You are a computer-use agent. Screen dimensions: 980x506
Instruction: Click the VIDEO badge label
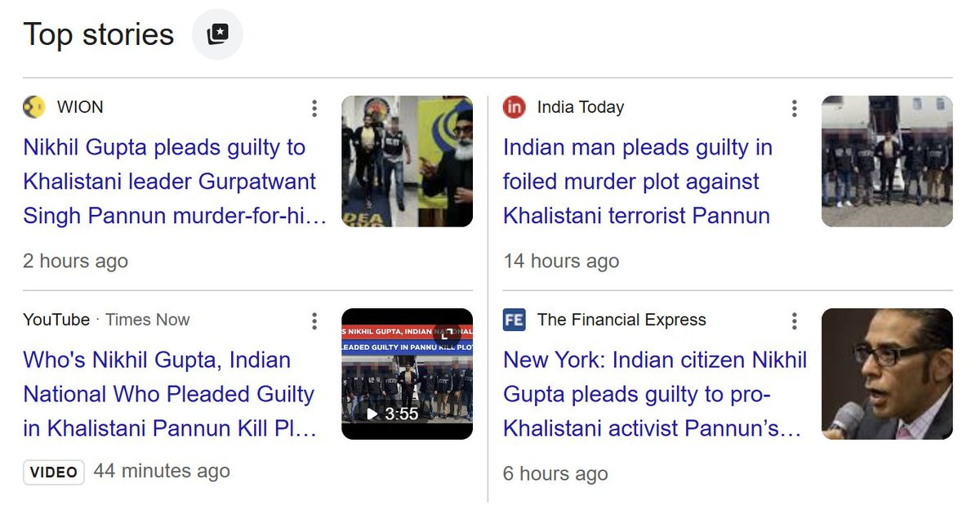pos(54,472)
